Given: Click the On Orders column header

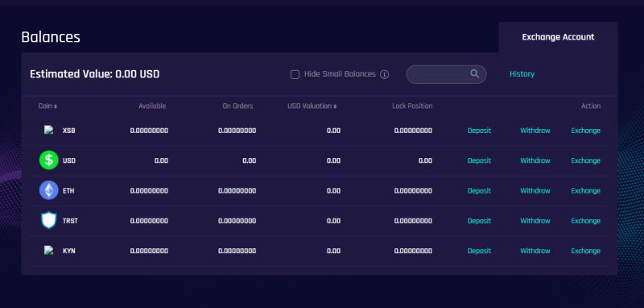Looking at the screenshot, I should coord(237,106).
